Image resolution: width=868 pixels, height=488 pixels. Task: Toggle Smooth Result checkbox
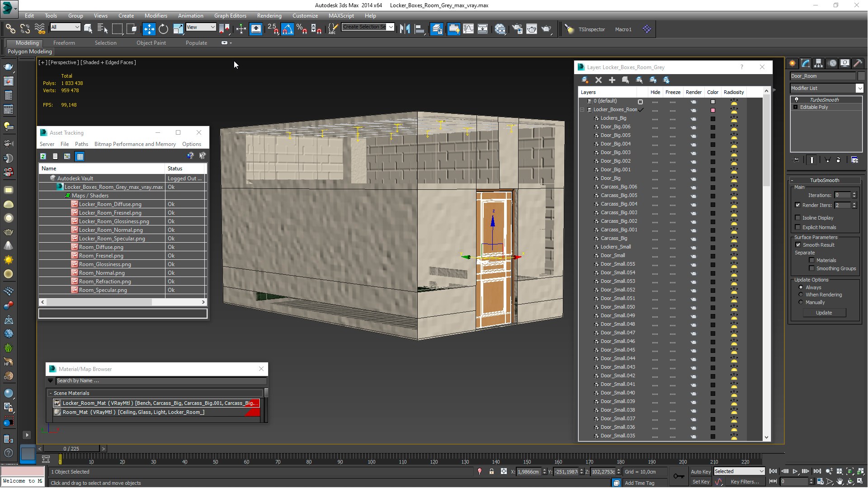[x=797, y=245]
